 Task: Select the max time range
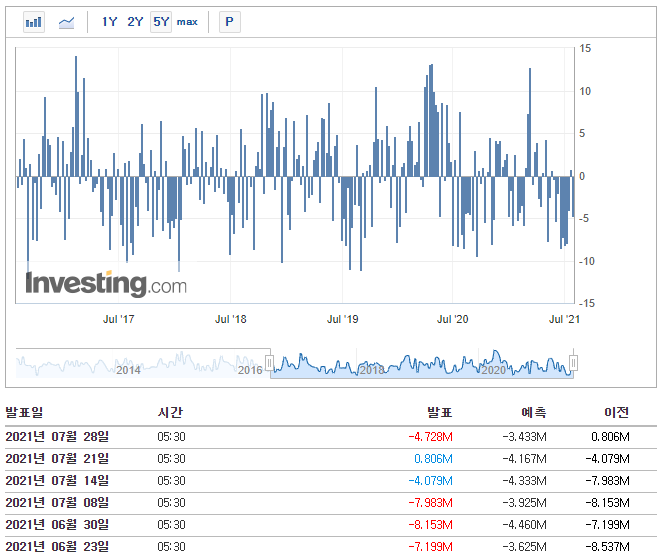(x=187, y=22)
